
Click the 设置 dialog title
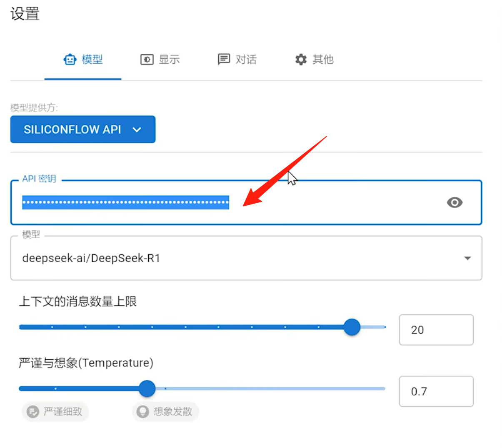tap(25, 14)
